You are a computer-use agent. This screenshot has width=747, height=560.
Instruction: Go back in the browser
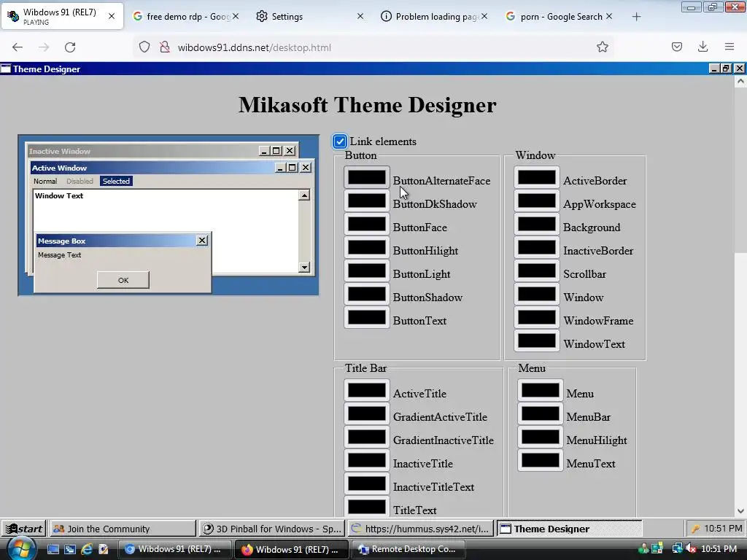pyautogui.click(x=18, y=47)
